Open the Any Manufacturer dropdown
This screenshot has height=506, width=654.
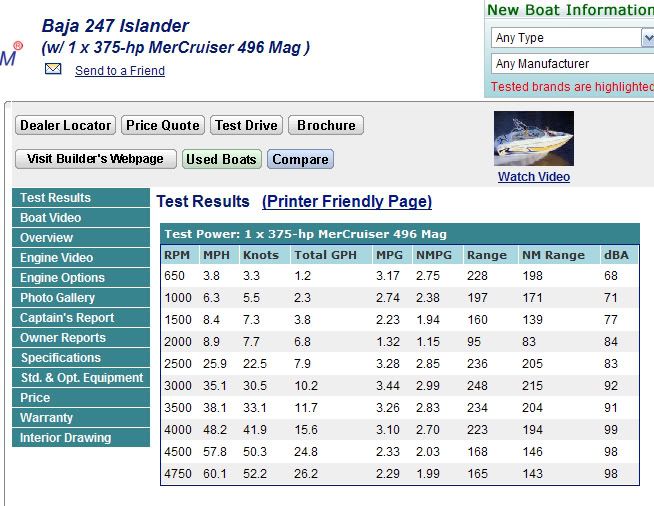pos(572,63)
